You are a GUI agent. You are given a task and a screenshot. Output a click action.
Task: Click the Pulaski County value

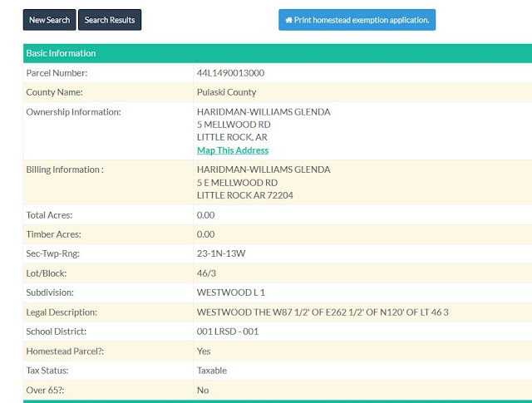(x=226, y=92)
